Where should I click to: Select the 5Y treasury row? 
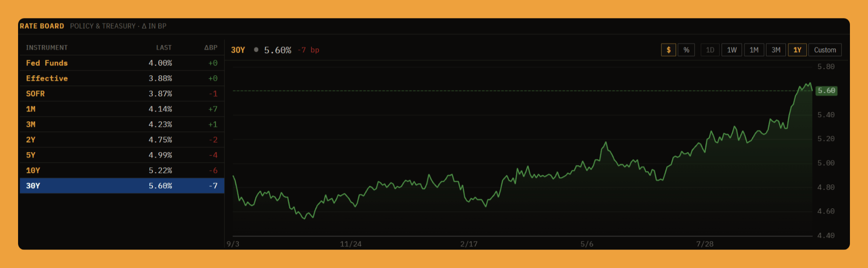122,155
